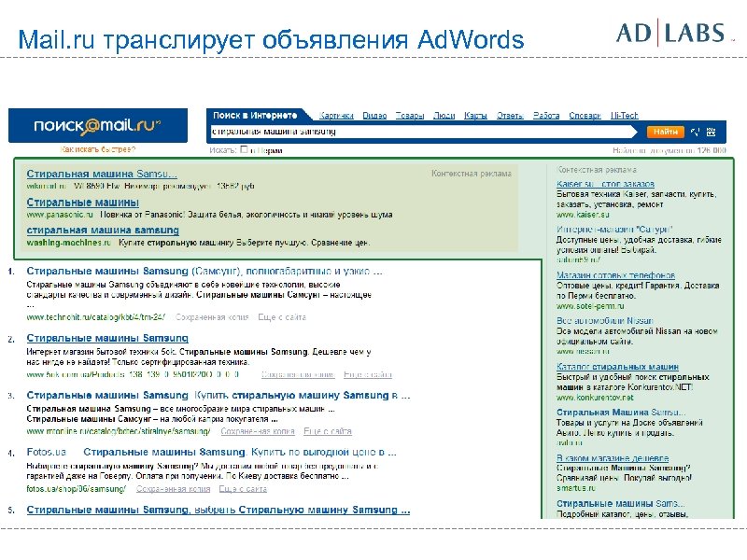747x560 pixels.
Task: Click 'Еще с сайта' for fotos.ua result
Action: 243,489
